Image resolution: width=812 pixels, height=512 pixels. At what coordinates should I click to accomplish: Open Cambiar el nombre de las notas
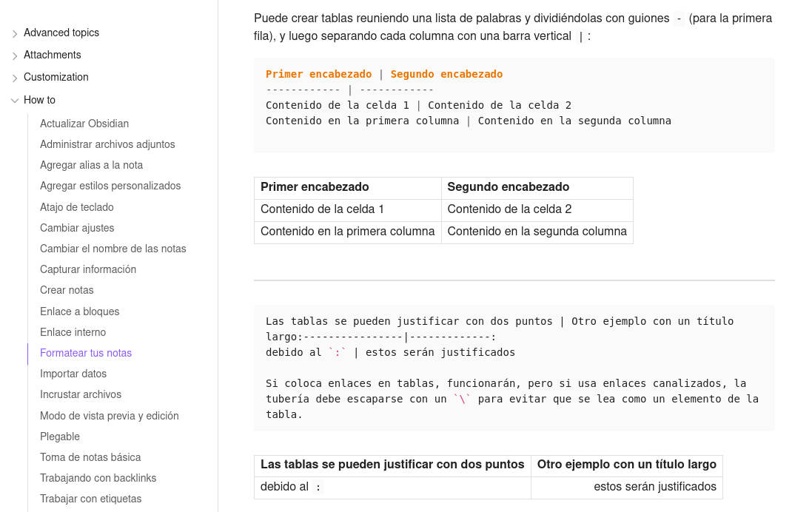(x=113, y=249)
